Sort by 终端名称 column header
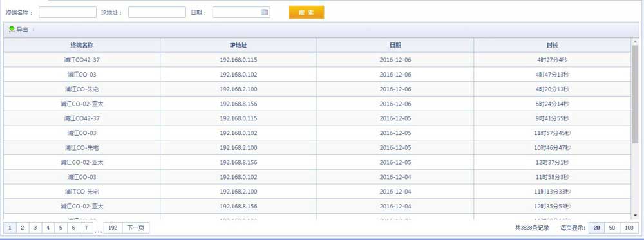The height and width of the screenshot is (240, 644). (x=82, y=45)
